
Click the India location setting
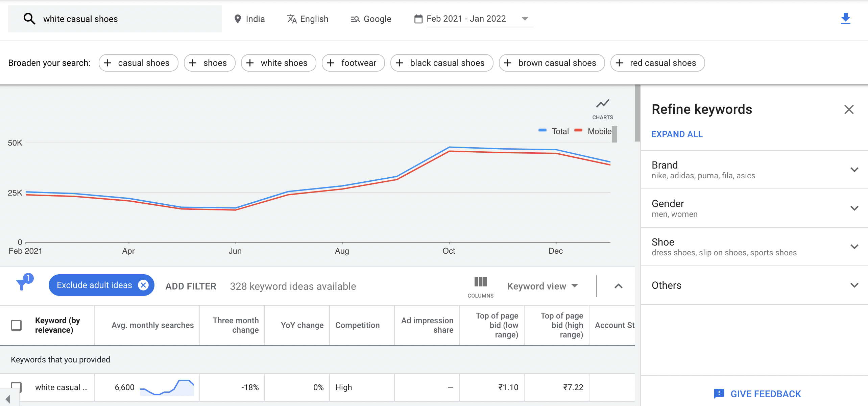coord(249,19)
